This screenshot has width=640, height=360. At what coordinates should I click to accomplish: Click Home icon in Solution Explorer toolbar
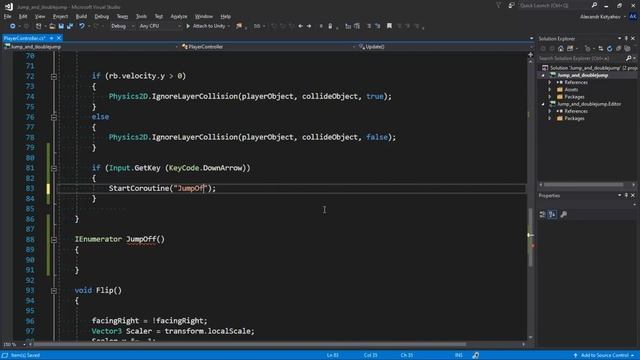[561, 49]
